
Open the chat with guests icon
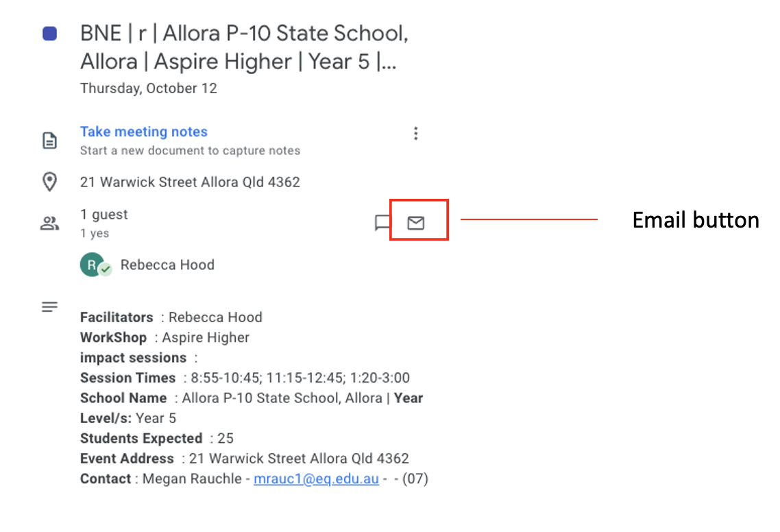pyautogui.click(x=382, y=223)
